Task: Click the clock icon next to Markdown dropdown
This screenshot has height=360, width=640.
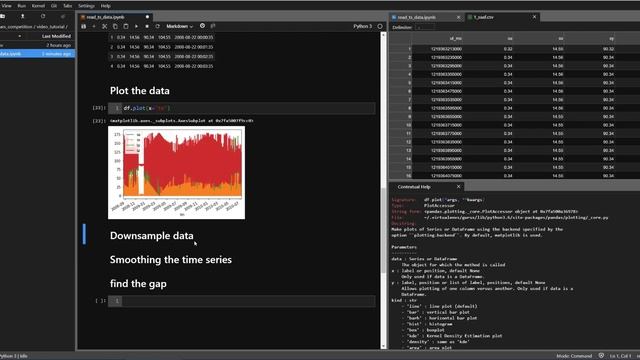Action: tap(202, 26)
